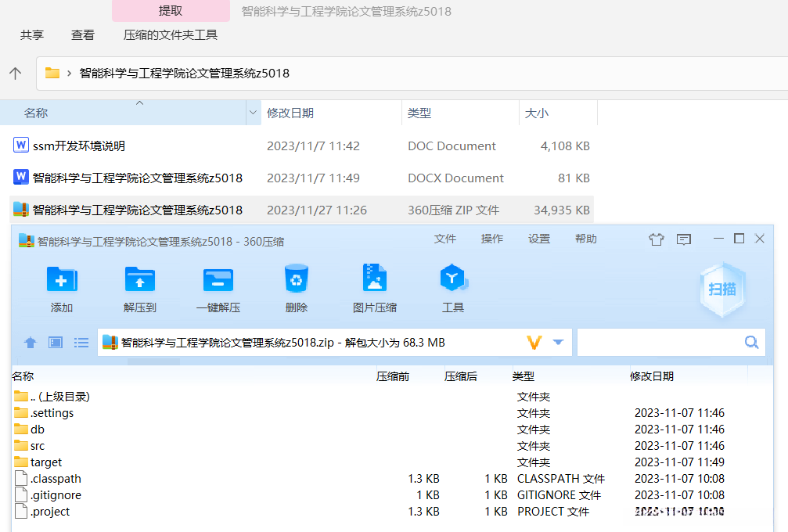Click the skin (shirt) icon in title bar
This screenshot has height=532, width=788.
click(x=657, y=239)
